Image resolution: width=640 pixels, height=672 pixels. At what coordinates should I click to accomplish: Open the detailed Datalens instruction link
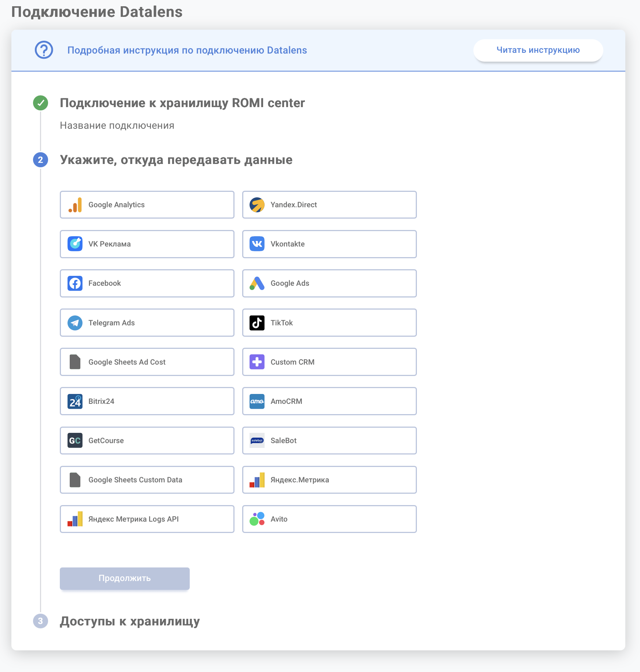click(x=187, y=50)
